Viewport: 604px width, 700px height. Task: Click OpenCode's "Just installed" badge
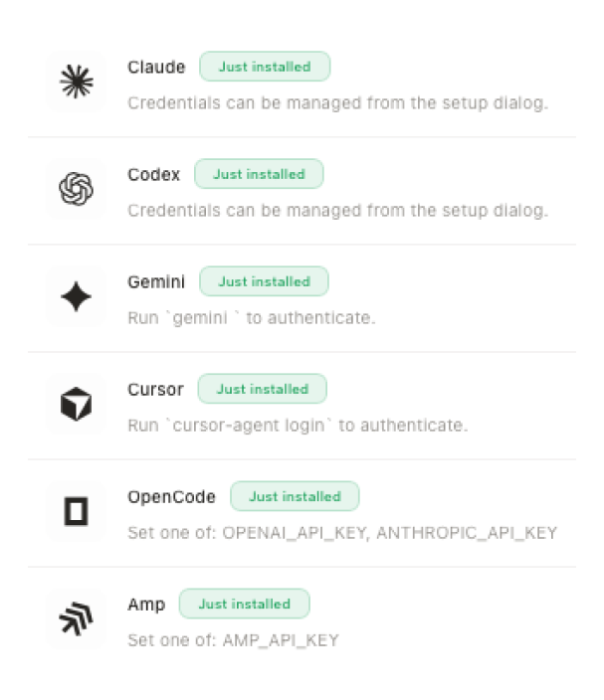click(x=295, y=496)
